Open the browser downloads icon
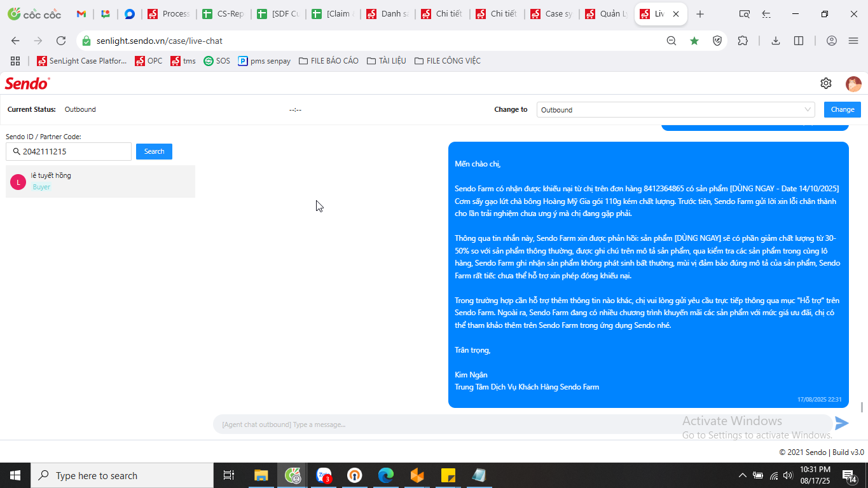Viewport: 868px width, 488px height. click(776, 41)
